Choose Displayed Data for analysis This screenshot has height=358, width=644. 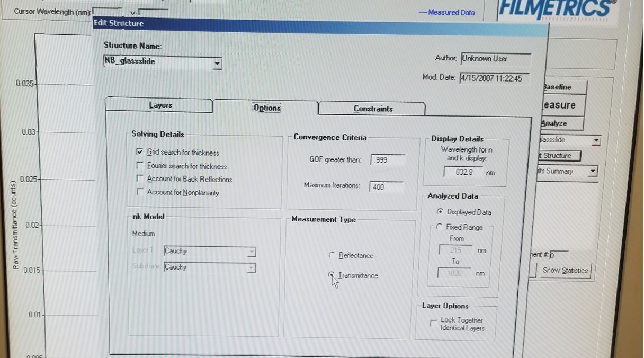[440, 212]
